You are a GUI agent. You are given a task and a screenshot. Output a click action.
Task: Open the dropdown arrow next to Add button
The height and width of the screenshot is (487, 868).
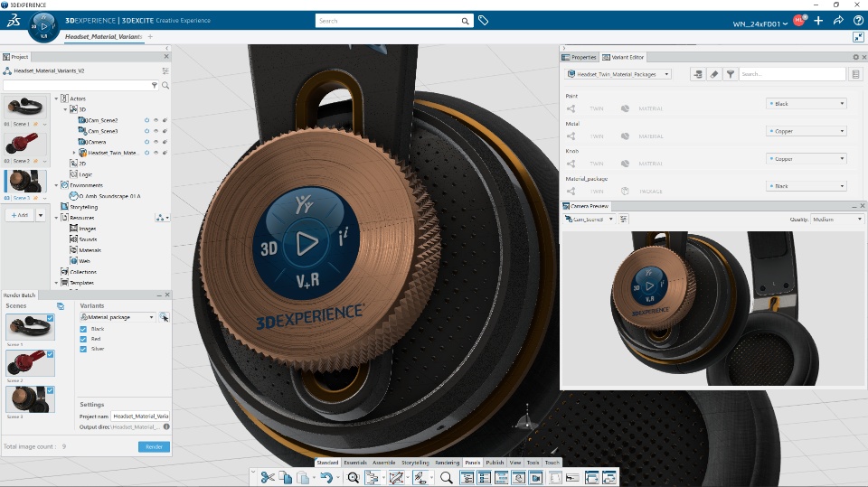pyautogui.click(x=41, y=215)
